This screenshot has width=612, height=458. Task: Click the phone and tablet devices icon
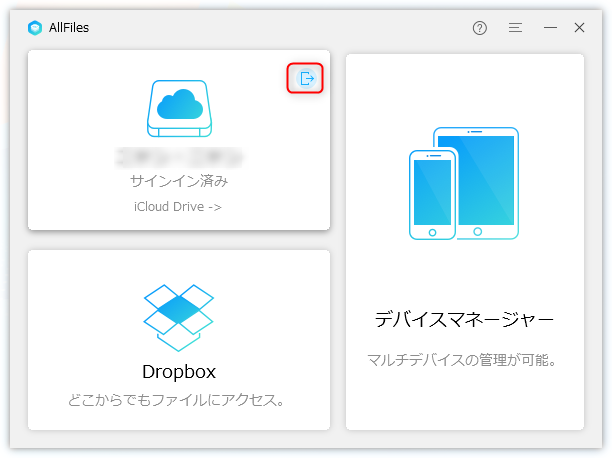464,183
